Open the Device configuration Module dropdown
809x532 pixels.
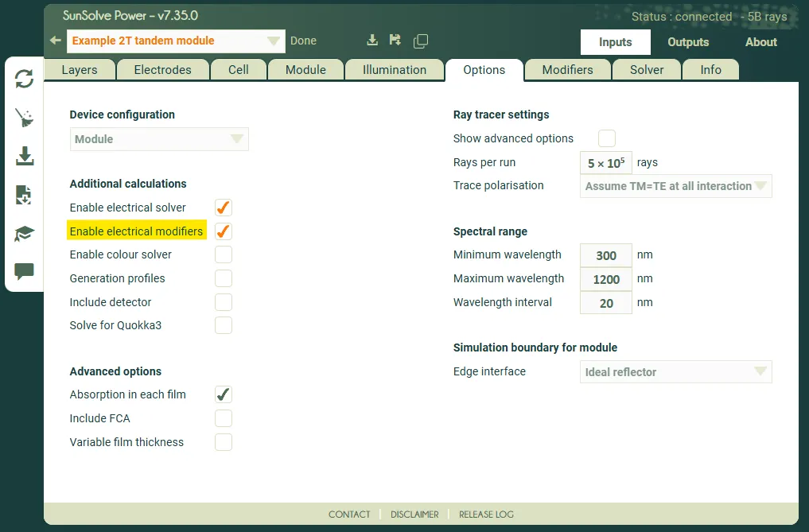point(159,138)
